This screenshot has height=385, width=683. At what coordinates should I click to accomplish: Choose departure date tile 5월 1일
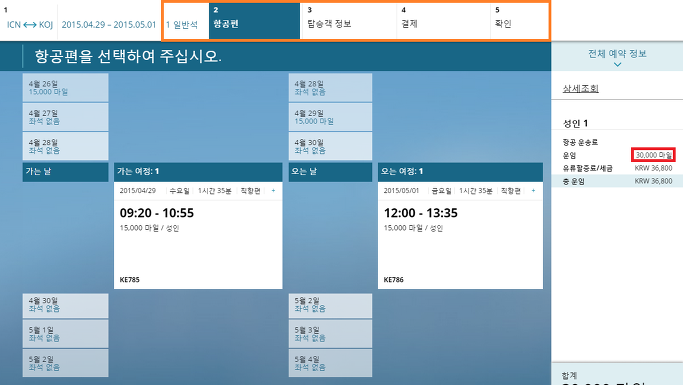[x=65, y=334]
